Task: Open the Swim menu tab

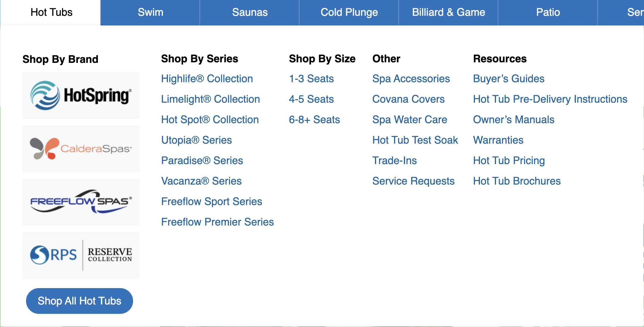Action: 150,12
